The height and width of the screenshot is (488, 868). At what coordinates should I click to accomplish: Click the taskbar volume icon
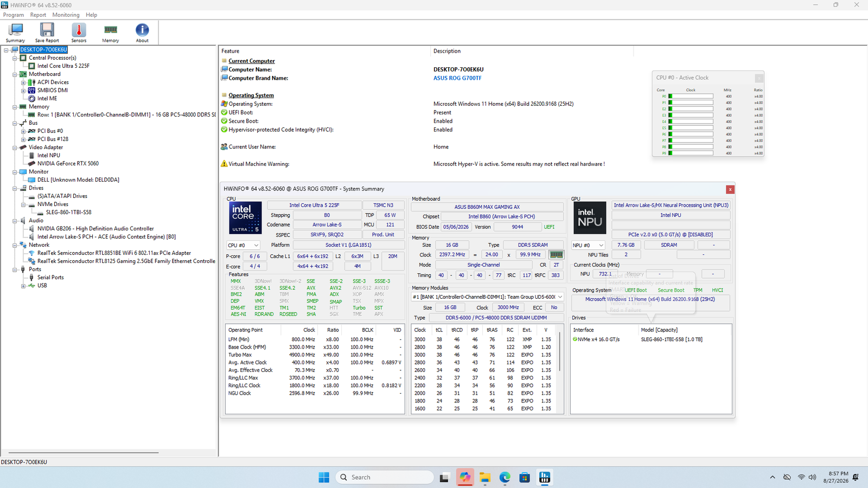pos(812,477)
